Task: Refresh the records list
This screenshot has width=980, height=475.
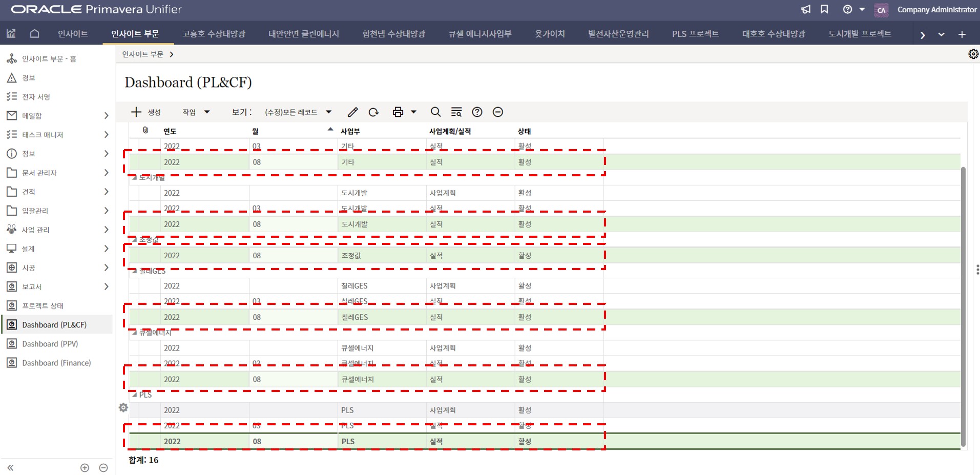Action: 373,112
